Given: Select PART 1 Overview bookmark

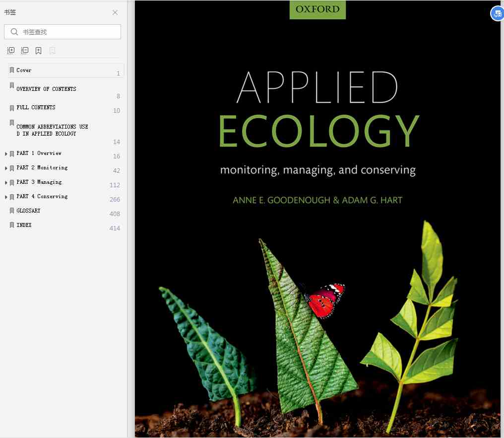Looking at the screenshot, I should 39,153.
